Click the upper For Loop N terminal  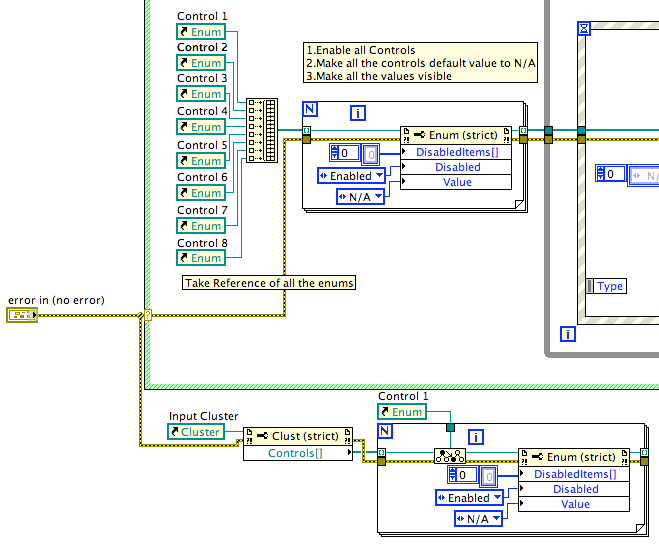(310, 109)
